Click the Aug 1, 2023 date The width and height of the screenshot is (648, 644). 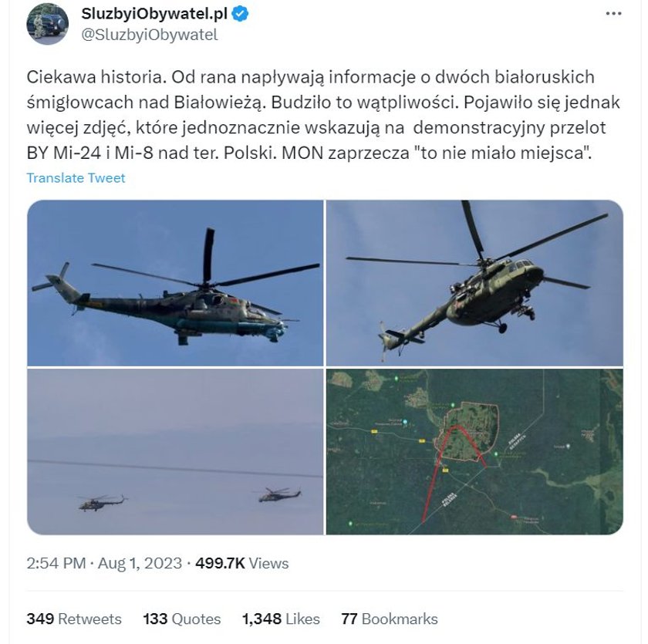coord(140,564)
